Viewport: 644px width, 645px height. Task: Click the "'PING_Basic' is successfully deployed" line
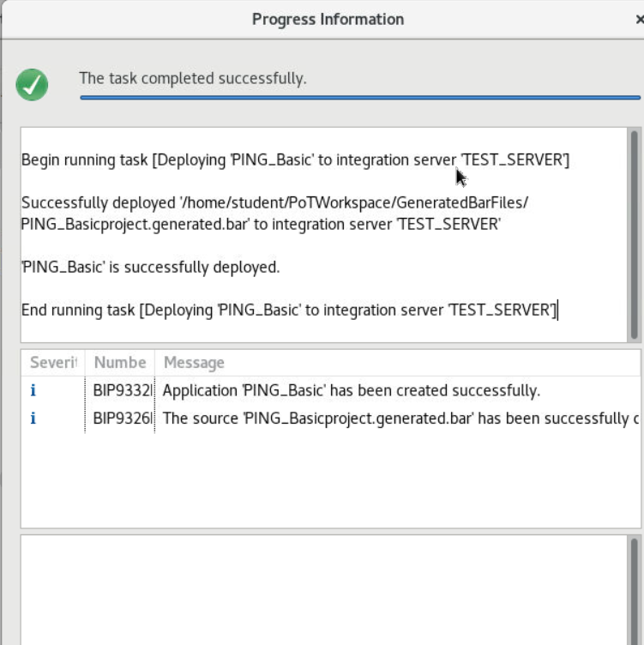(x=150, y=267)
